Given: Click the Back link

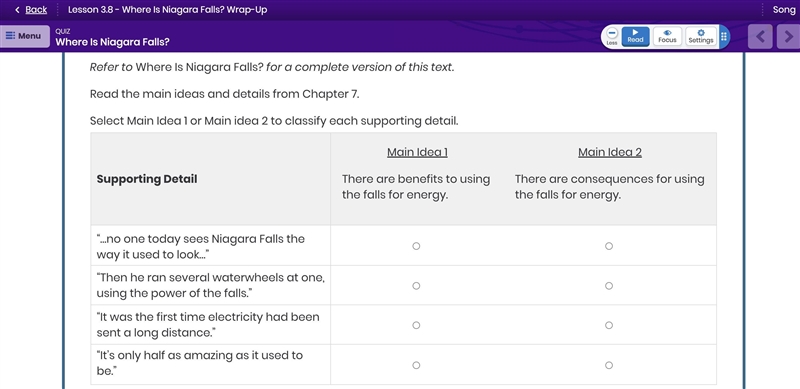Looking at the screenshot, I should [31, 10].
